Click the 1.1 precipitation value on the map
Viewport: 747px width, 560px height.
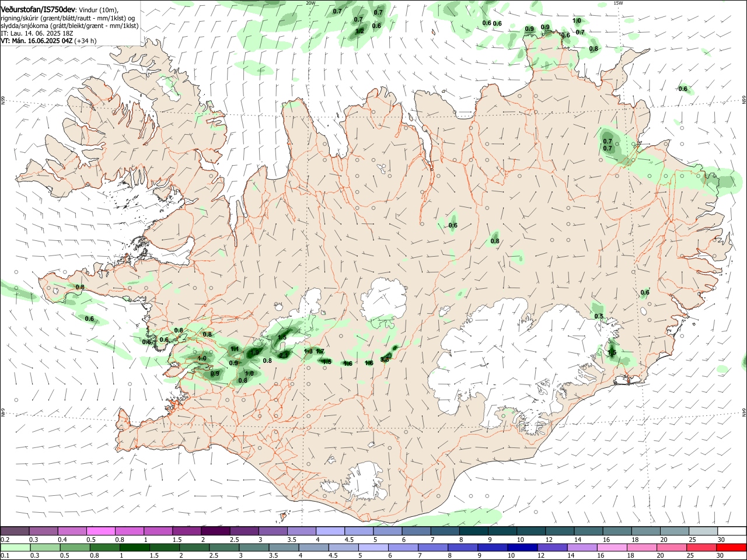coord(235,349)
